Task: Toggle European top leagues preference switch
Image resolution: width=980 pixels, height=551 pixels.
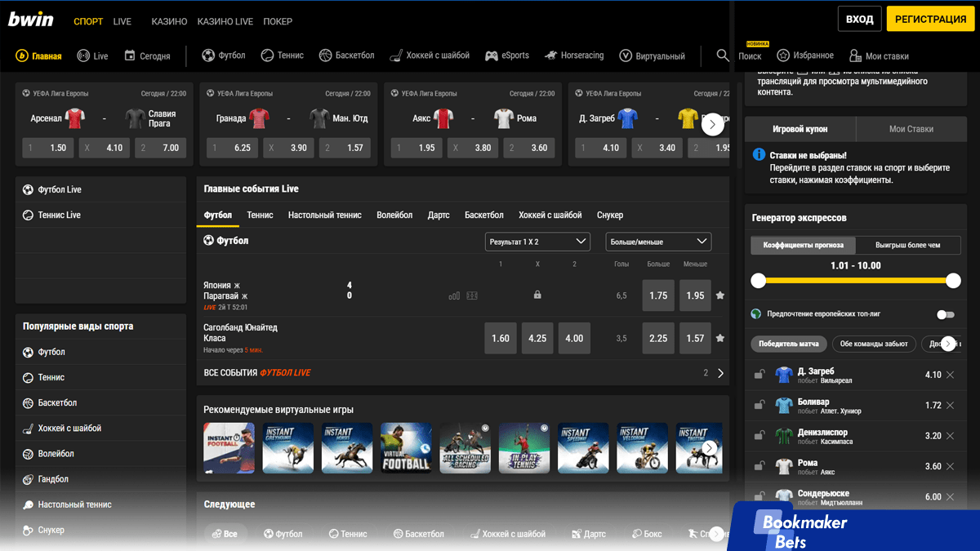Action: point(945,314)
